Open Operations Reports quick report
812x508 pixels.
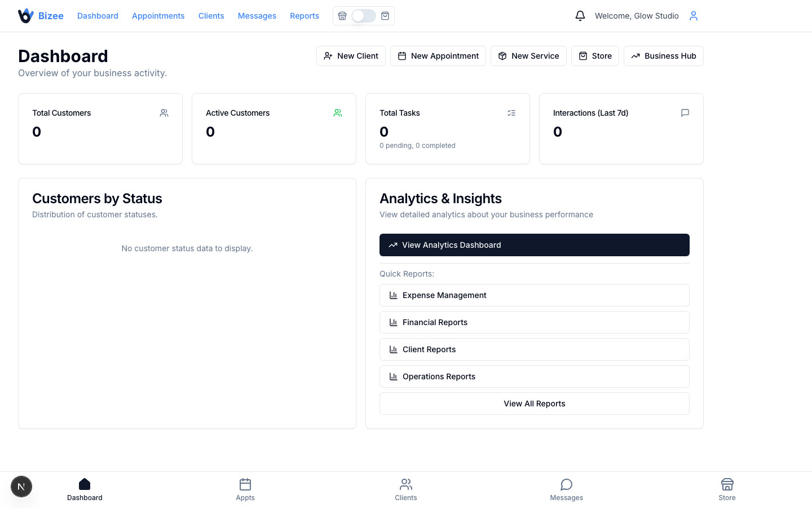point(535,376)
